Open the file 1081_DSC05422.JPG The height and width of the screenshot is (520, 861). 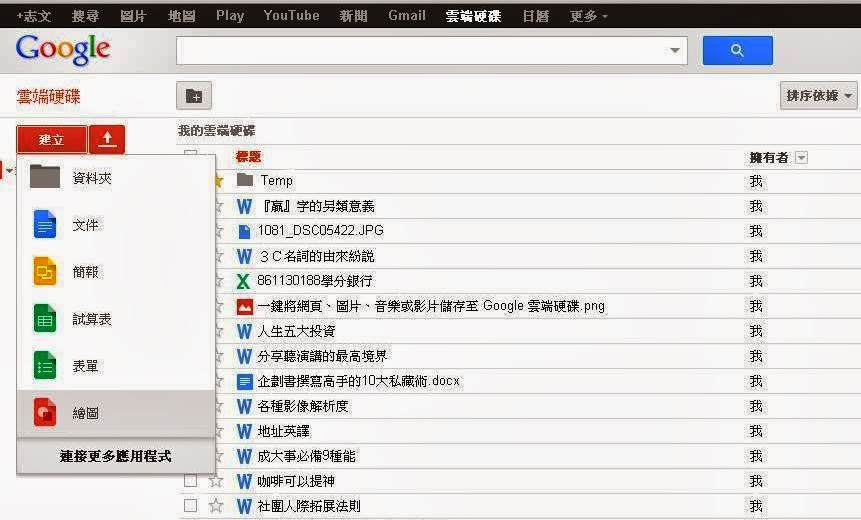pyautogui.click(x=320, y=231)
